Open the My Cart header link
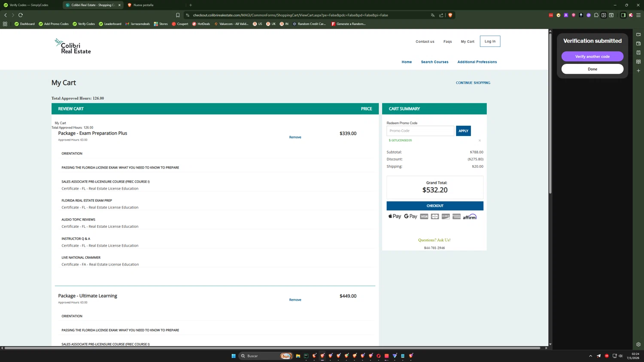The image size is (644, 362). [x=468, y=42]
